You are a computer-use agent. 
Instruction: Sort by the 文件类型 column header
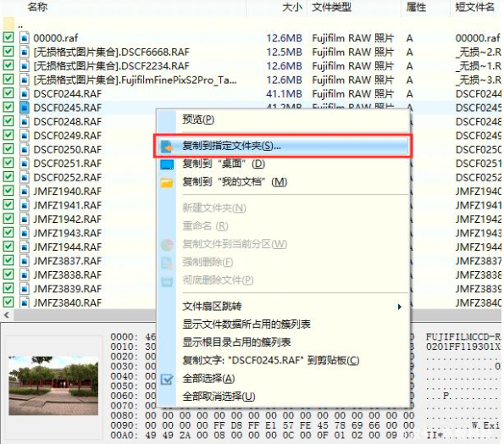[x=331, y=7]
